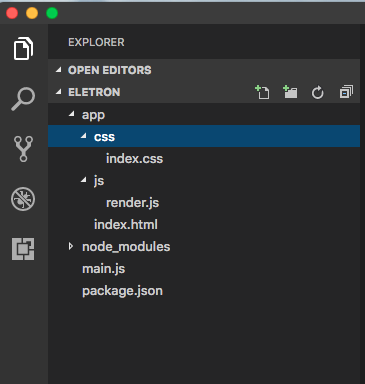
Task: Collapse the app folder arrow
Action: (72, 114)
